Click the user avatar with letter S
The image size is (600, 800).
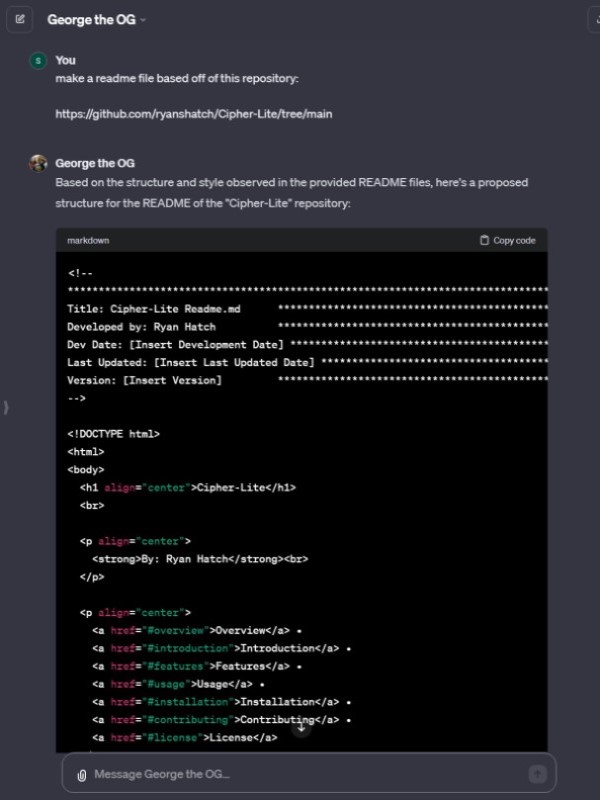(x=38, y=61)
